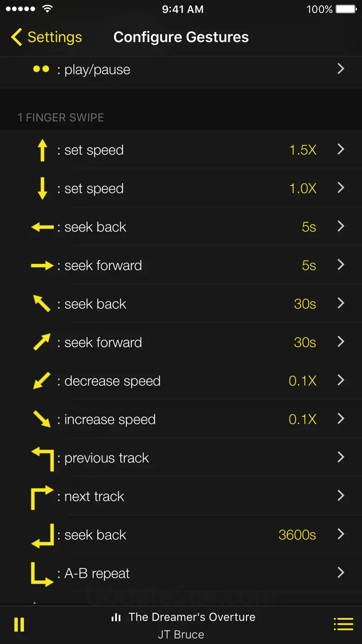
Task: Change the 3600s seek back value
Action: (x=297, y=535)
